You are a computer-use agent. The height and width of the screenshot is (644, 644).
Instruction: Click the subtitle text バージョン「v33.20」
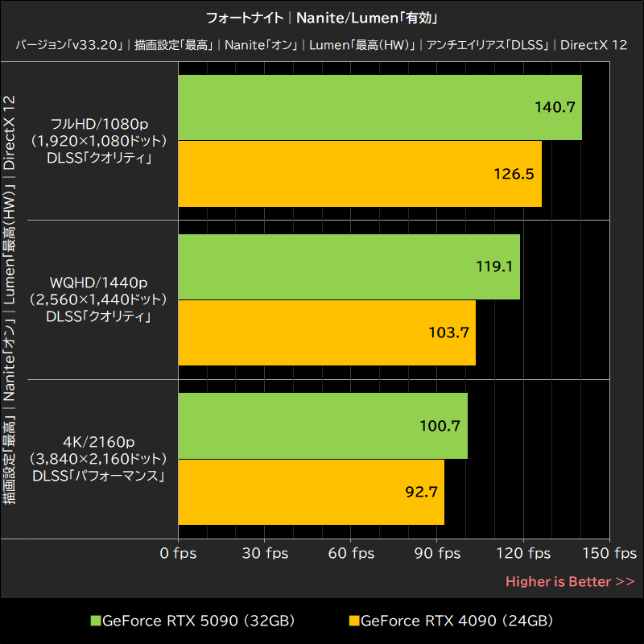coord(69,45)
